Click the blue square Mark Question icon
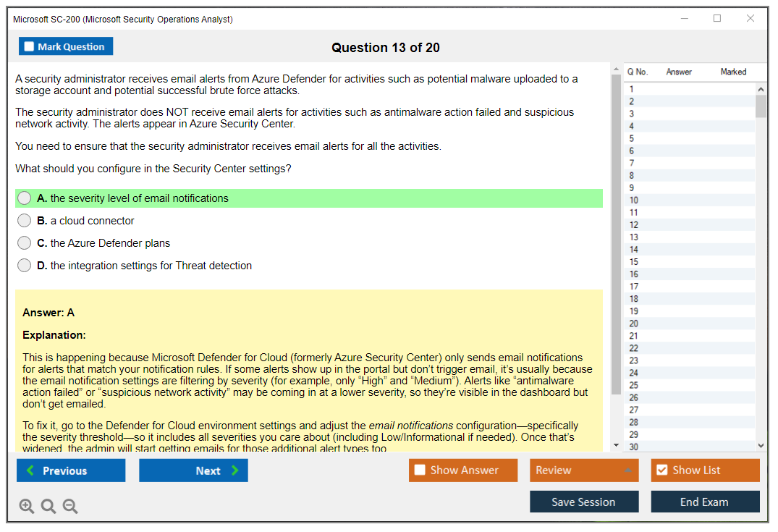Image resolution: width=778 pixels, height=532 pixels. point(28,46)
